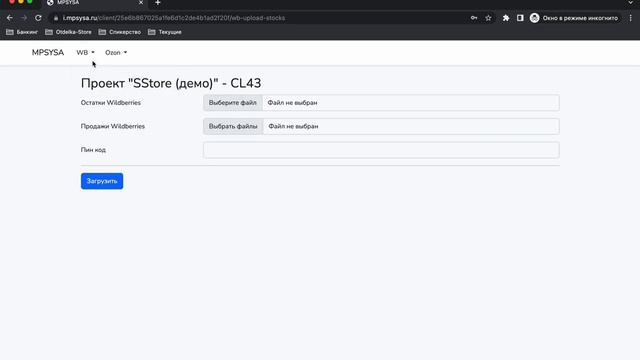The height and width of the screenshot is (360, 640).
Task: Close the MPSYSA tab
Action: tap(141, 3)
